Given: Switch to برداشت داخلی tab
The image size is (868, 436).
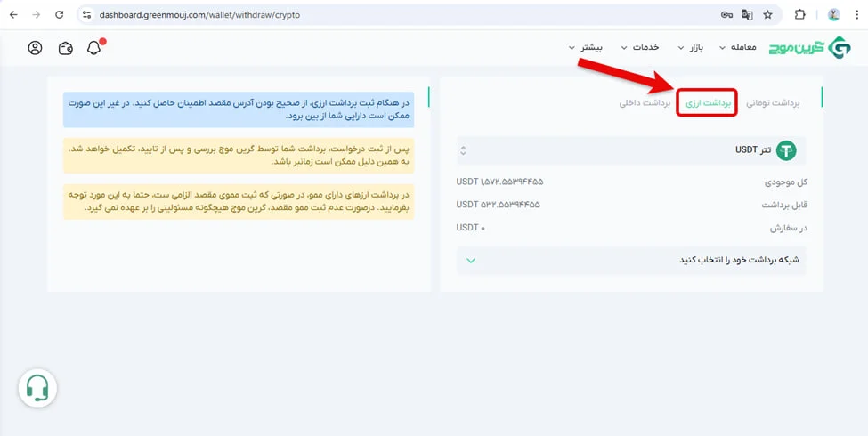Looking at the screenshot, I should pyautogui.click(x=645, y=103).
